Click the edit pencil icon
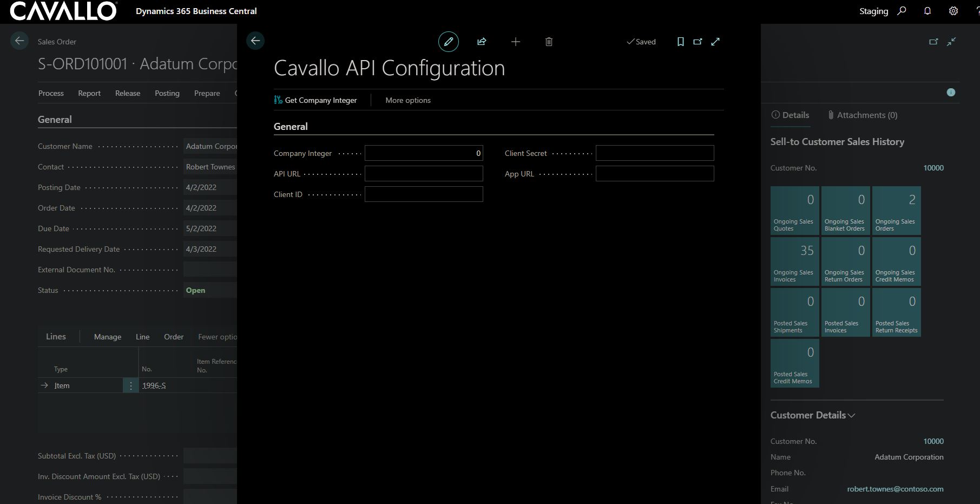 [448, 42]
